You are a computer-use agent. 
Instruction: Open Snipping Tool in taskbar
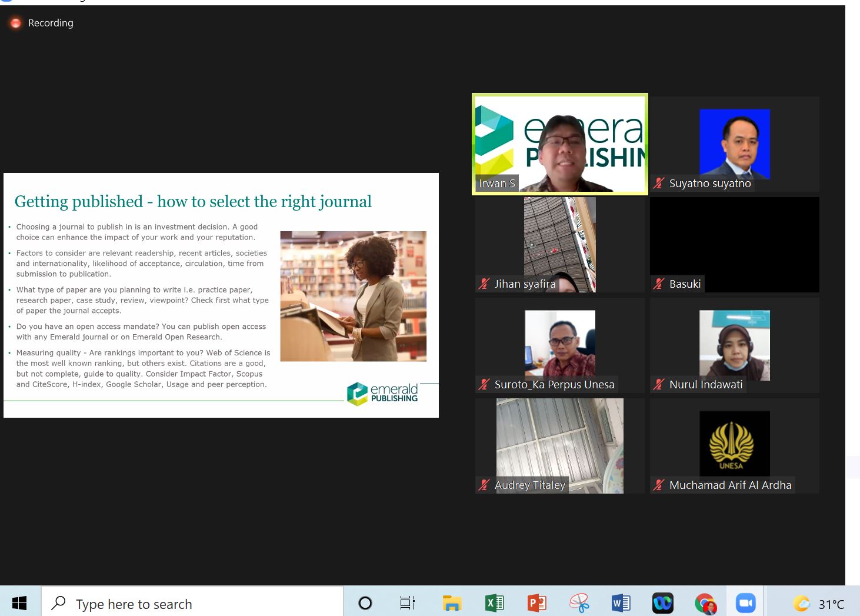(x=579, y=603)
